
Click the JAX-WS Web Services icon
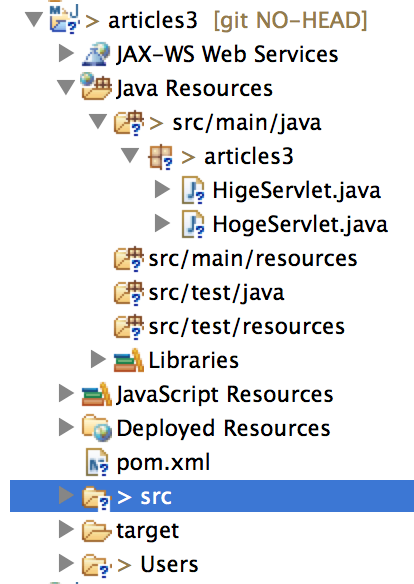coord(96,54)
